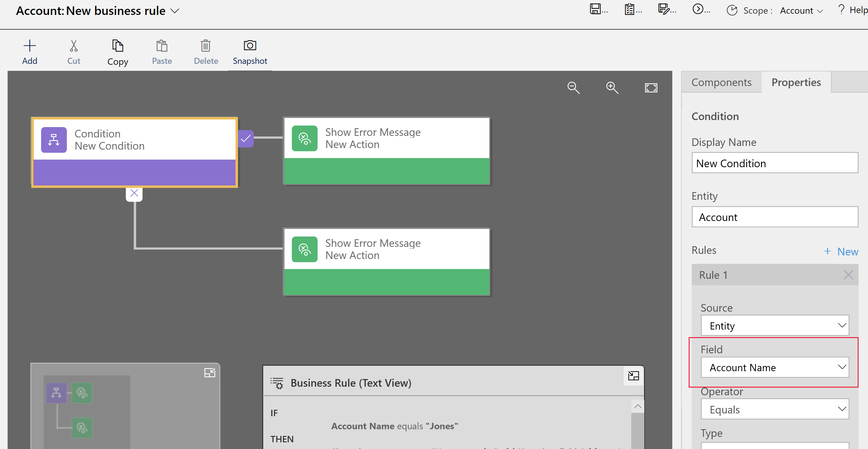This screenshot has width=868, height=449.
Task: Click the New rule button
Action: (x=841, y=251)
